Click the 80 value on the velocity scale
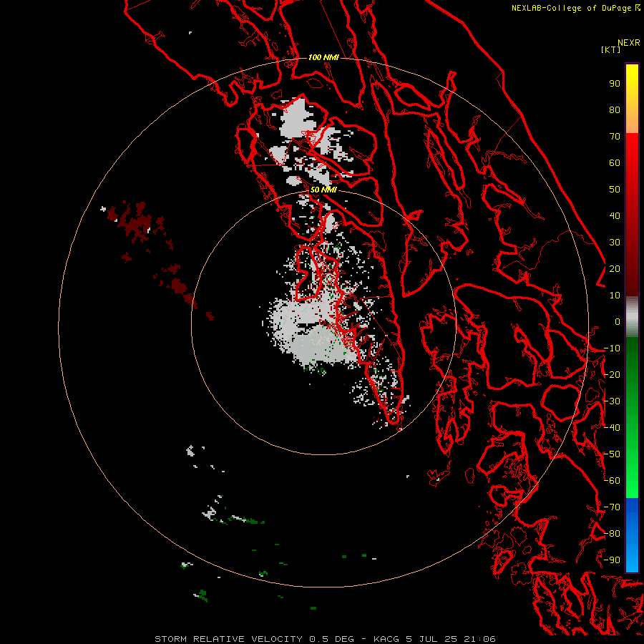The image size is (644, 644). (615, 110)
